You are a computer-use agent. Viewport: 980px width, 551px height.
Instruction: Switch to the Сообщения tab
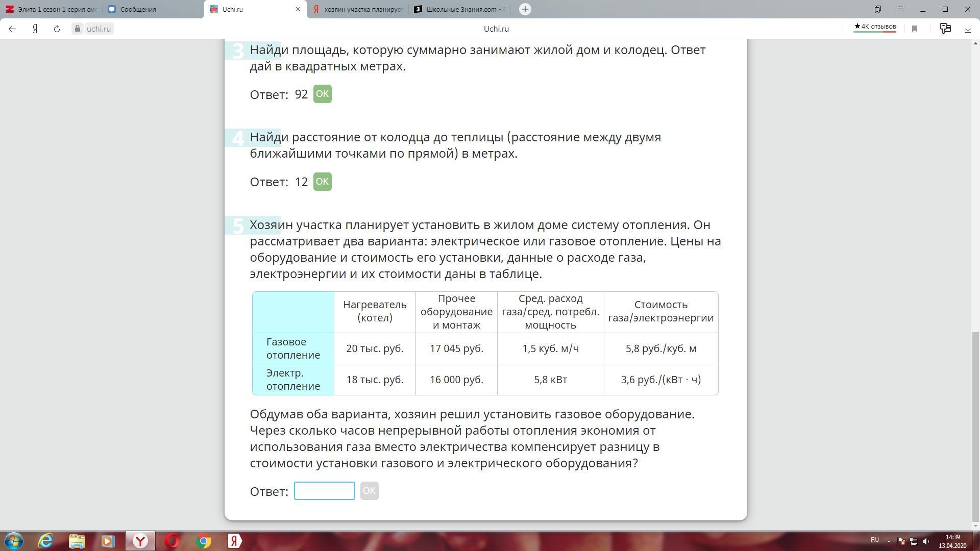tap(138, 9)
